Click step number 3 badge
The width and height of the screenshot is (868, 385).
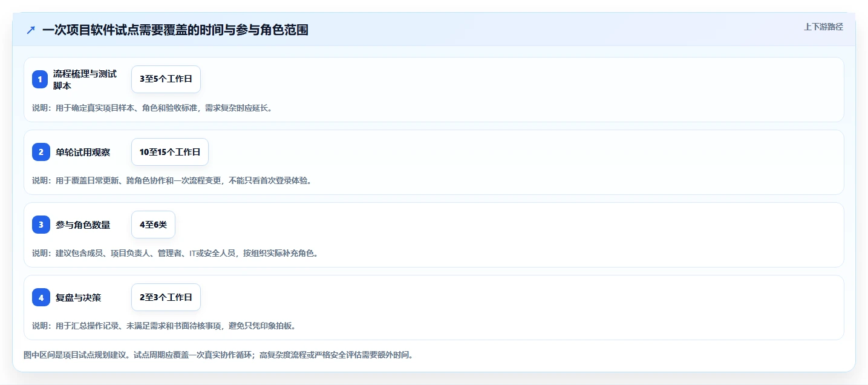point(41,225)
